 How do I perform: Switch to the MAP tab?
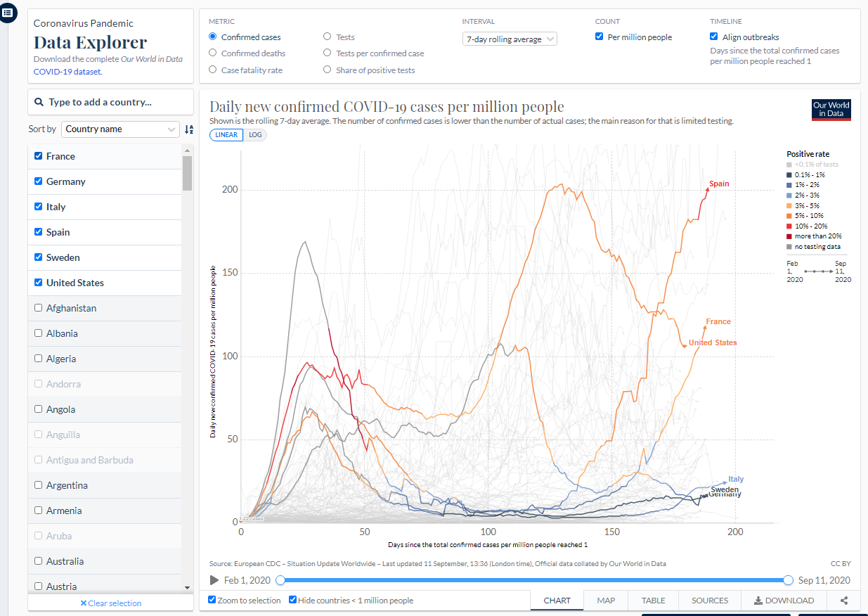(606, 601)
